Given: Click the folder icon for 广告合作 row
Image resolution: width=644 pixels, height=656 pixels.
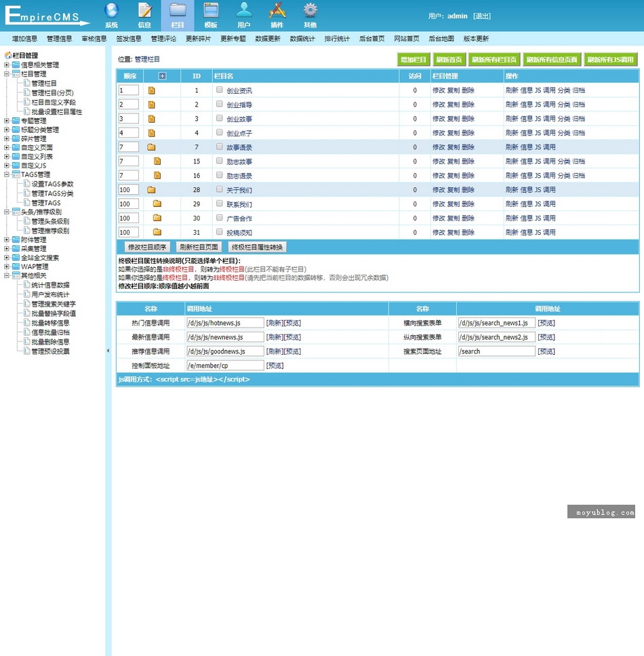Looking at the screenshot, I should [157, 218].
